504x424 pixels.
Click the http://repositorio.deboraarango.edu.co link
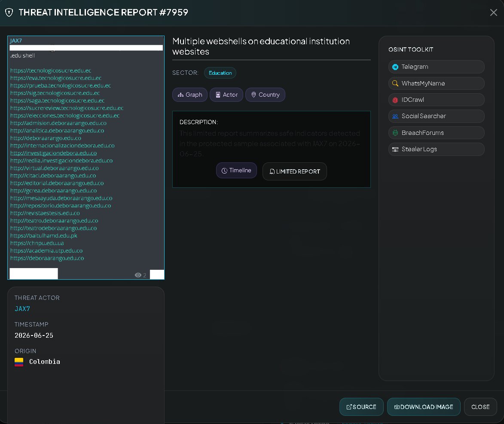coord(61,206)
